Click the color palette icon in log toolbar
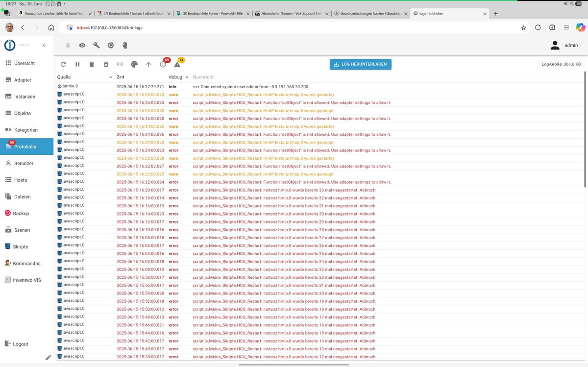 [x=134, y=64]
